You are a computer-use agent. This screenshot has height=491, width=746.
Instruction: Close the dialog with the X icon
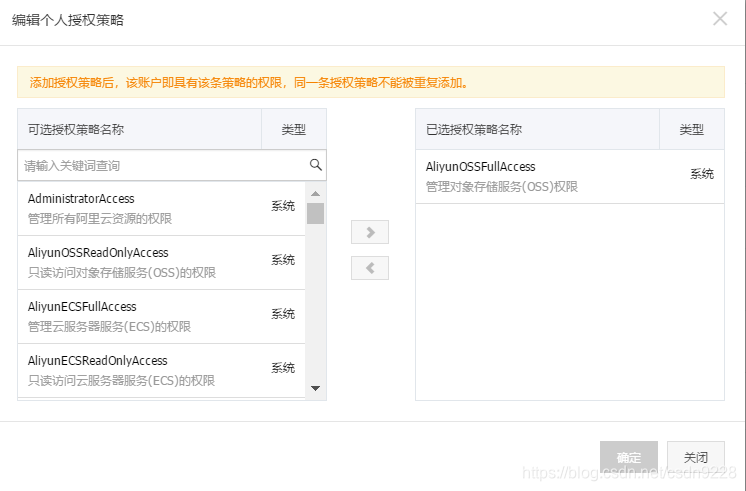pyautogui.click(x=720, y=19)
